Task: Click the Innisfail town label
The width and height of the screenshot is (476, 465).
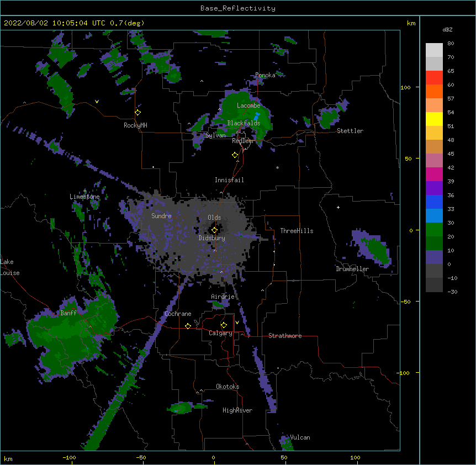Action: pyautogui.click(x=229, y=180)
